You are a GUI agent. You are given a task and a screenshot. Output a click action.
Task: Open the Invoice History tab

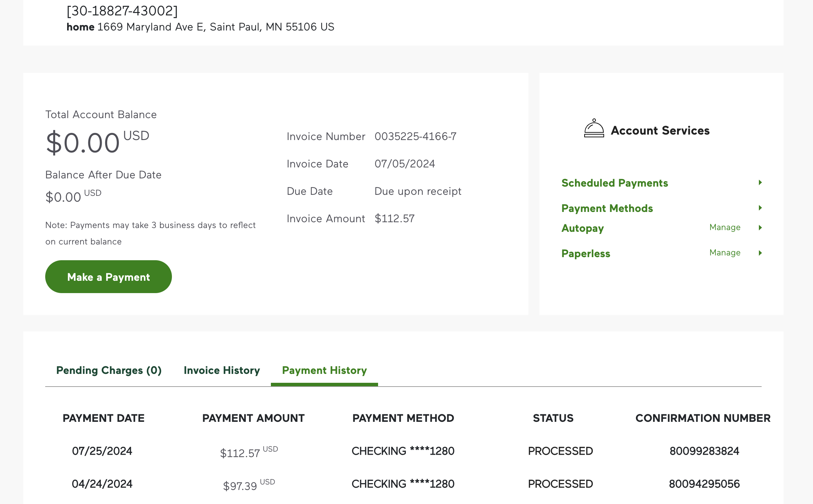coord(222,370)
